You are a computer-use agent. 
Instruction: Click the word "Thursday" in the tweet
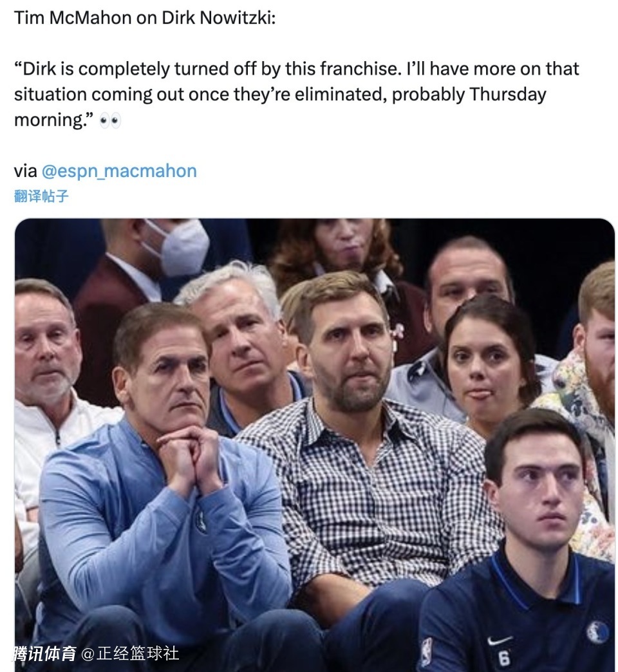(x=507, y=95)
